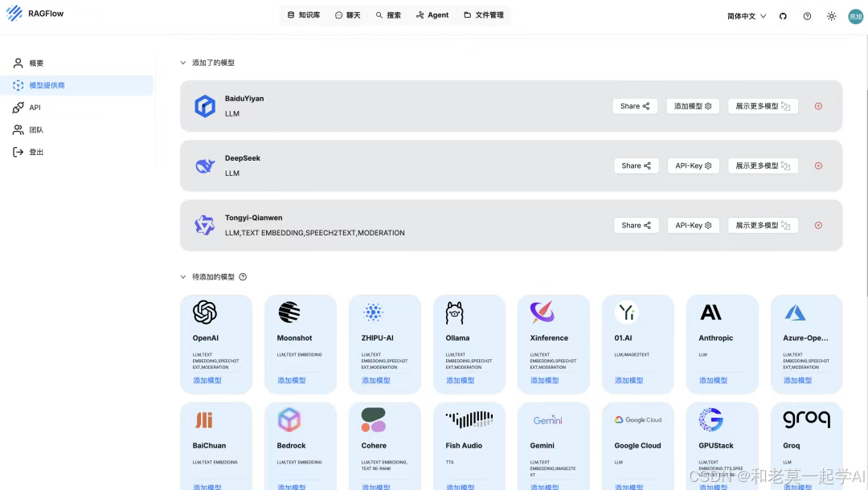Remove BaiduYiyan with the red delete icon
The width and height of the screenshot is (868, 490).
click(818, 106)
